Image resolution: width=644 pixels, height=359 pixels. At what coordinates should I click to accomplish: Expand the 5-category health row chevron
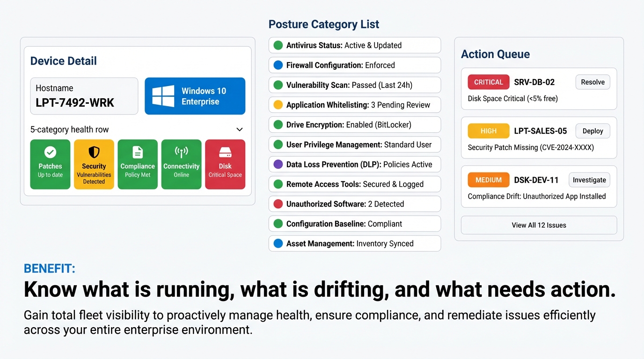coord(239,129)
